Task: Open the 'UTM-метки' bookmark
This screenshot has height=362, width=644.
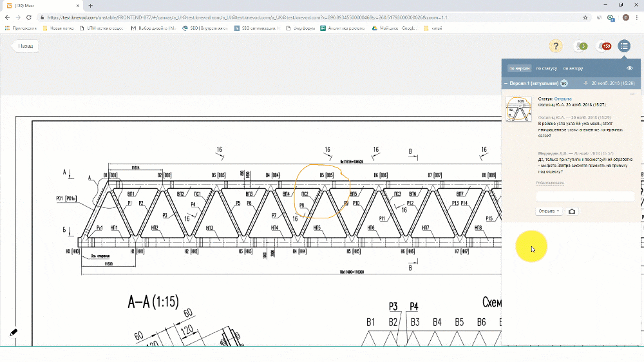Action: 101,28
